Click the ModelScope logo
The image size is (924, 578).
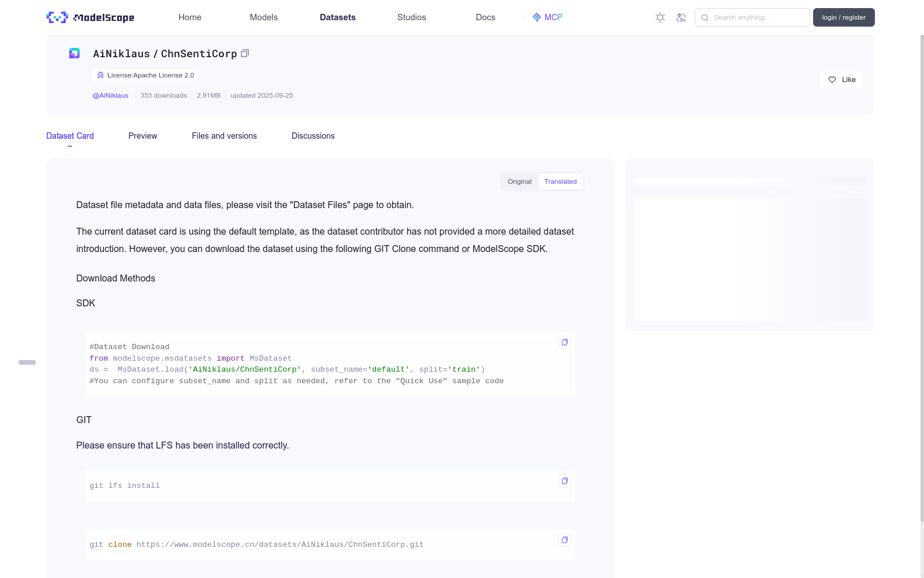(x=90, y=17)
